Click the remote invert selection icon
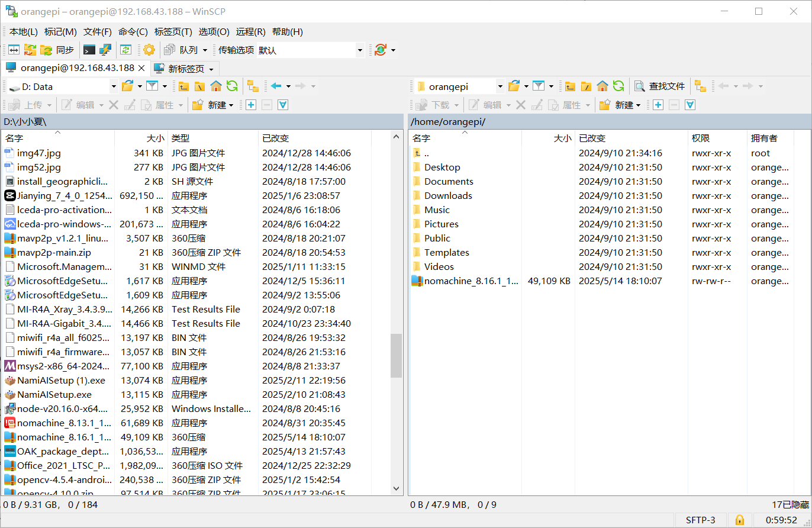The width and height of the screenshot is (812, 528). 689,105
